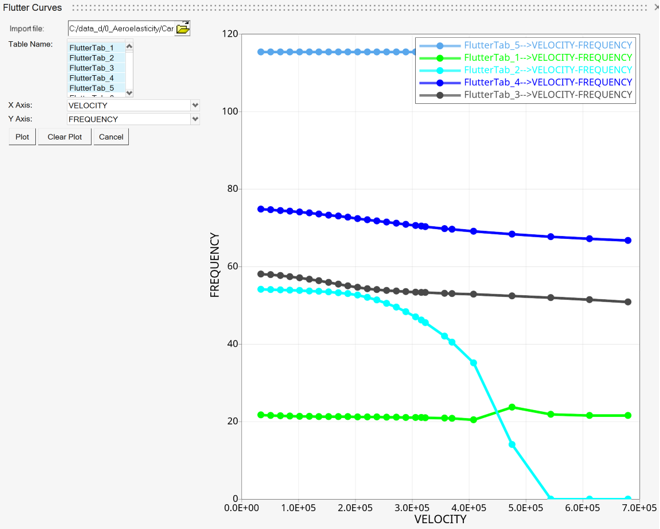Click FlutterTab_1 green legend entry
Screen dimensions: 660x529
(x=547, y=58)
